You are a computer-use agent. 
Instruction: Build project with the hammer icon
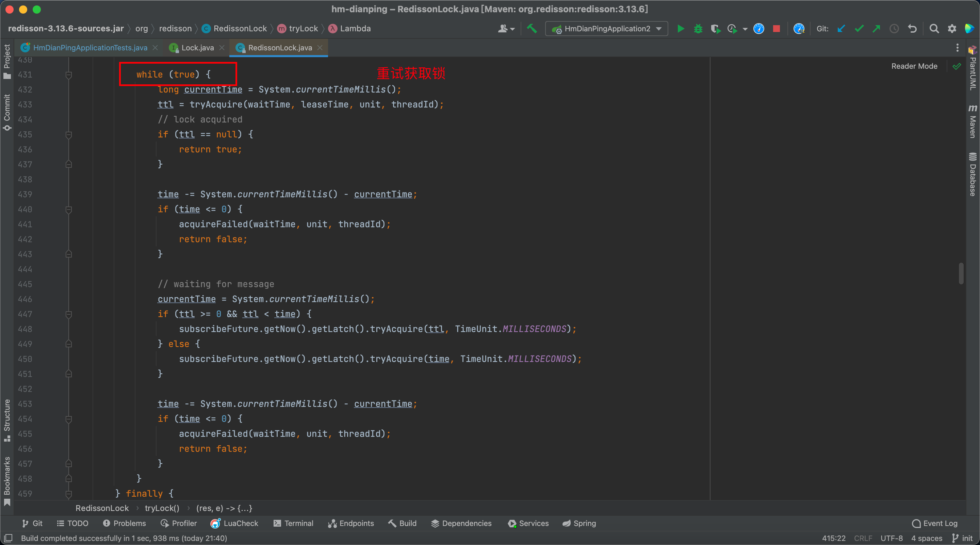coord(532,29)
